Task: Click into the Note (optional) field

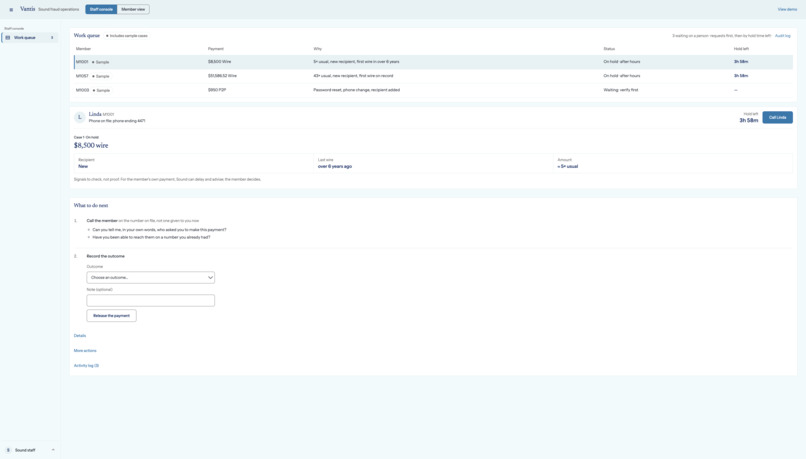Action: (x=151, y=301)
